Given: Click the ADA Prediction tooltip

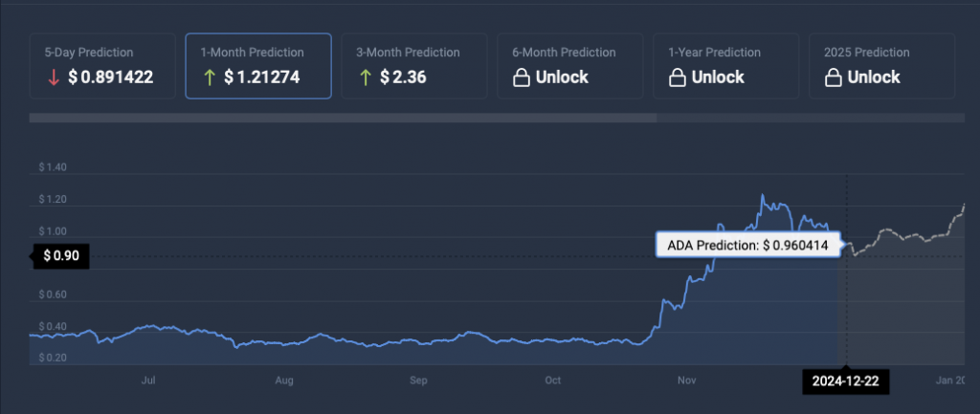Looking at the screenshot, I should point(747,245).
